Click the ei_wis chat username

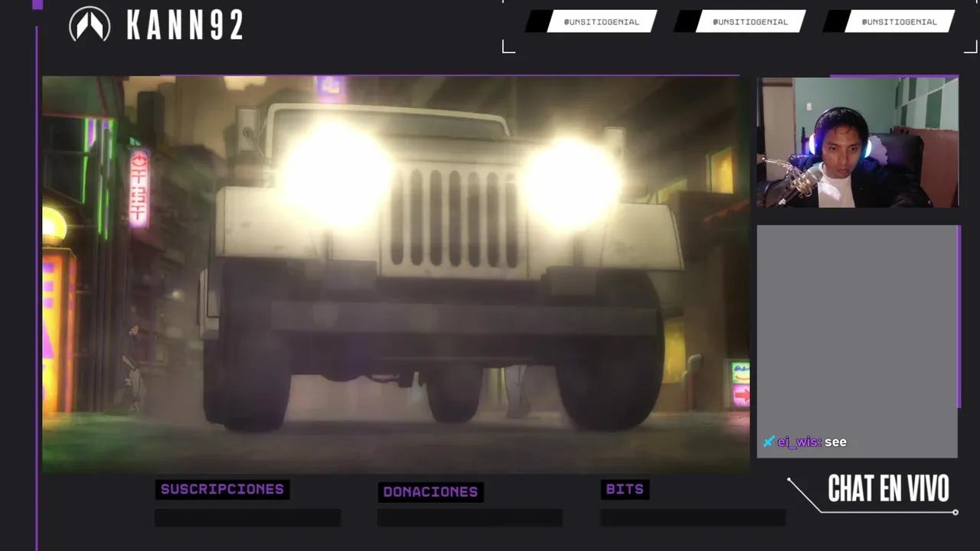[x=799, y=442]
